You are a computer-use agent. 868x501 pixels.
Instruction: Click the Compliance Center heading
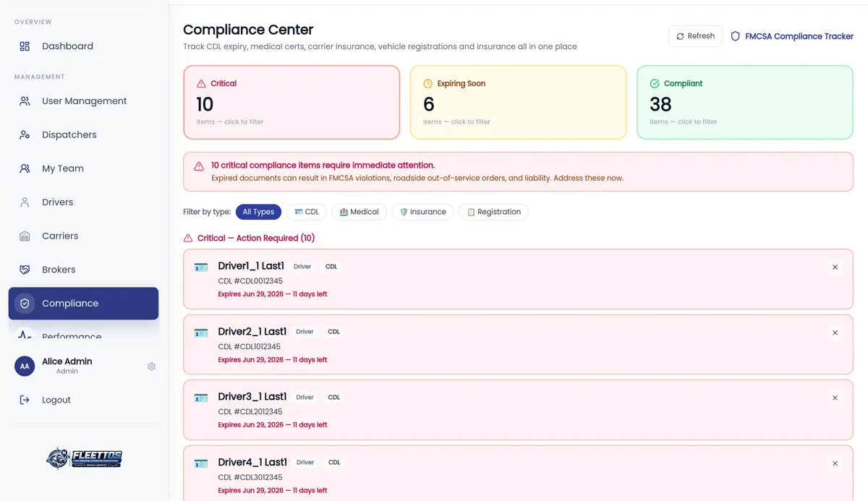point(248,30)
